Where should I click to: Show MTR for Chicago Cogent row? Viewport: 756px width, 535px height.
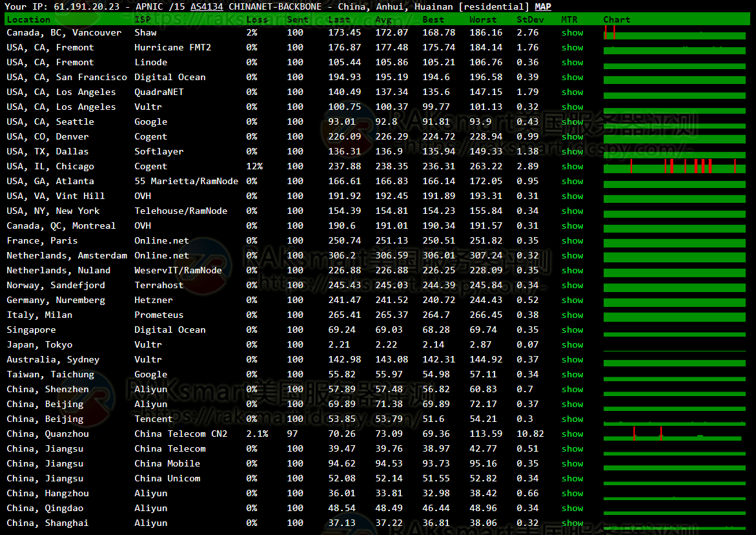pos(572,167)
